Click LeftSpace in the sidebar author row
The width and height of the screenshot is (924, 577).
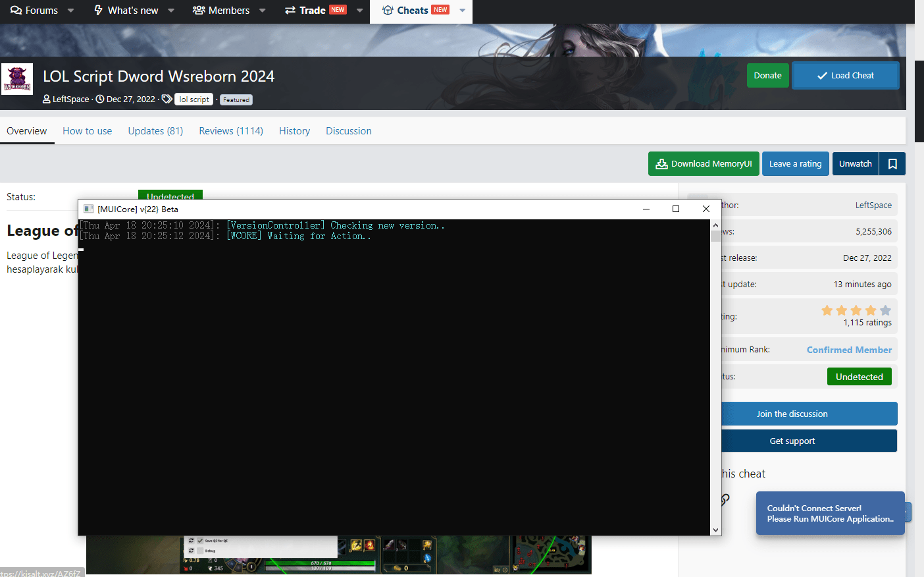[873, 206]
